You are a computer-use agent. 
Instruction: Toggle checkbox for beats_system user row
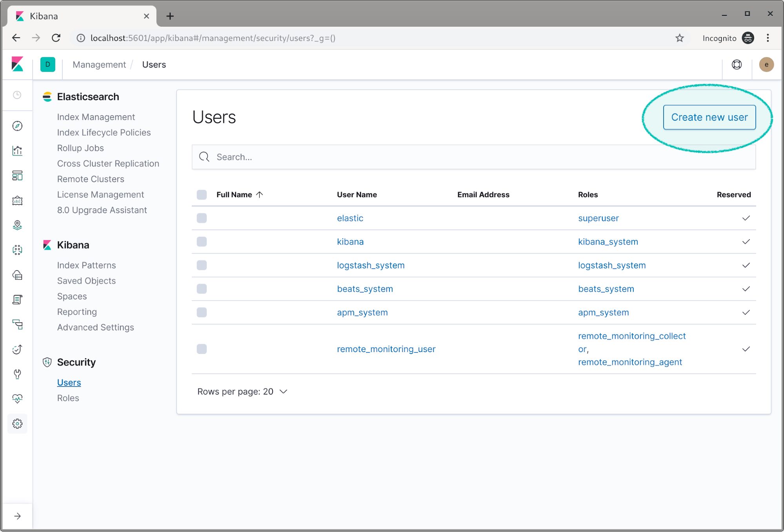coord(201,289)
